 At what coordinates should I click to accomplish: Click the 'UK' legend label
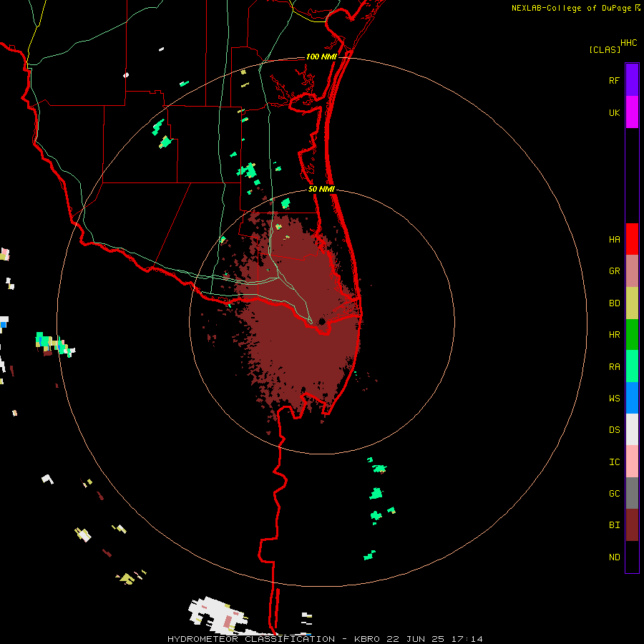[615, 113]
